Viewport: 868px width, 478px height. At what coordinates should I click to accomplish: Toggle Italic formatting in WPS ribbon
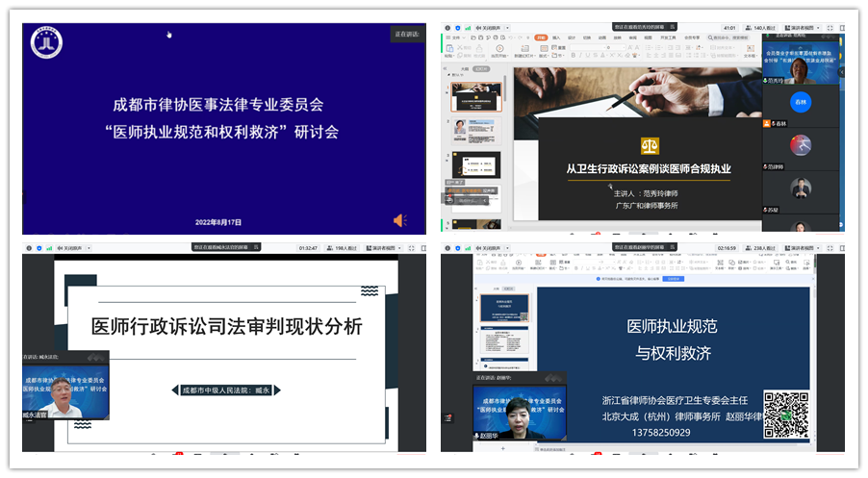click(580, 56)
